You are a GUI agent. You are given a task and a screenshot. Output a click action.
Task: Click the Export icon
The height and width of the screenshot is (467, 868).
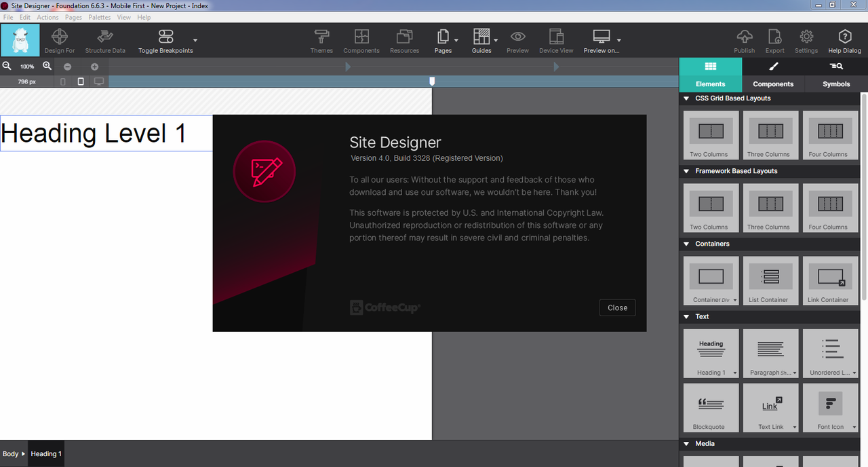point(774,37)
